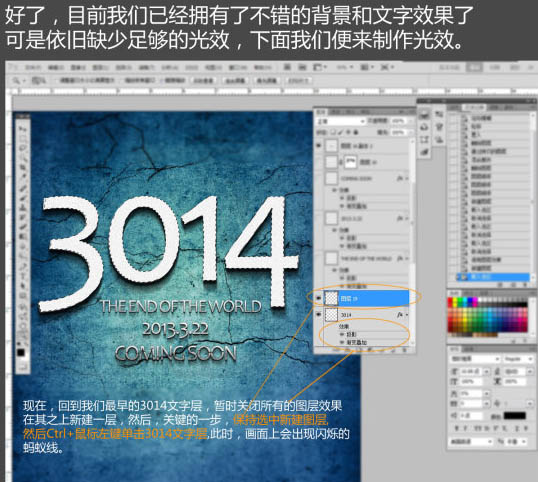Select the Eyedropper tool
This screenshot has height=482, width=538.
(x=23, y=177)
